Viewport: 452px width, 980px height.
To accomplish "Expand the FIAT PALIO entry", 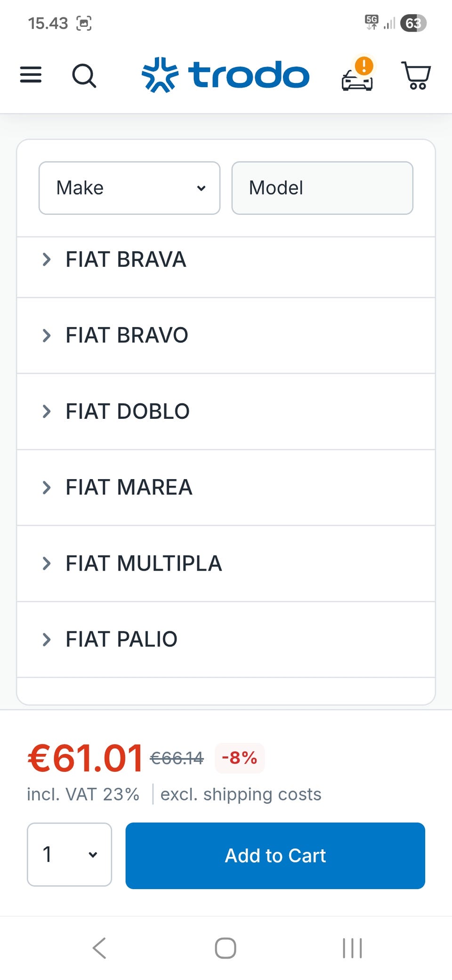I will [x=121, y=639].
